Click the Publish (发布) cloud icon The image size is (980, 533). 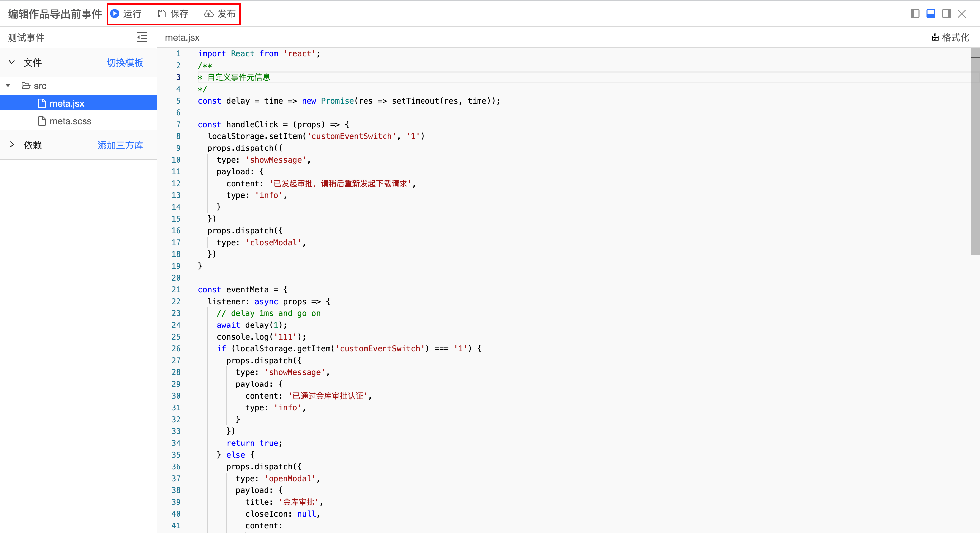click(208, 14)
